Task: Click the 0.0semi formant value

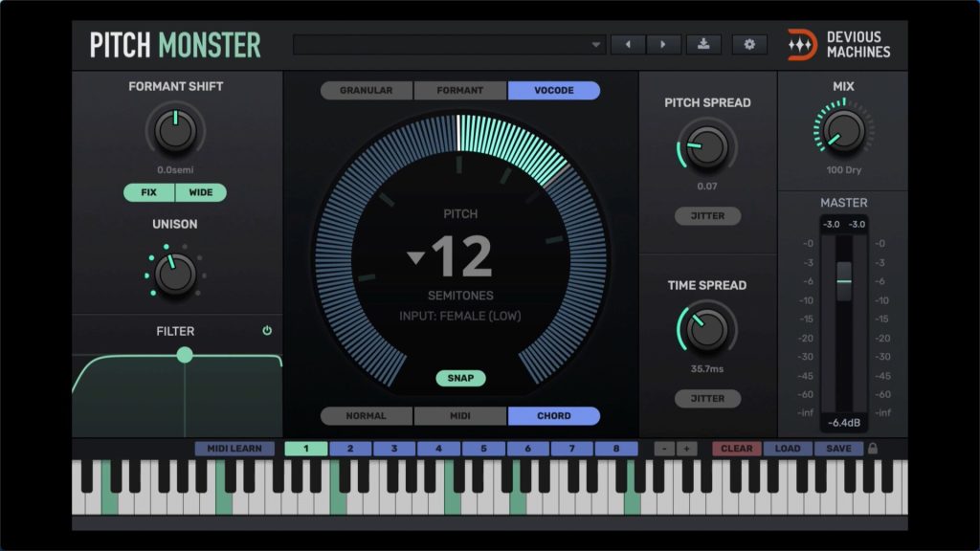Action: click(176, 170)
